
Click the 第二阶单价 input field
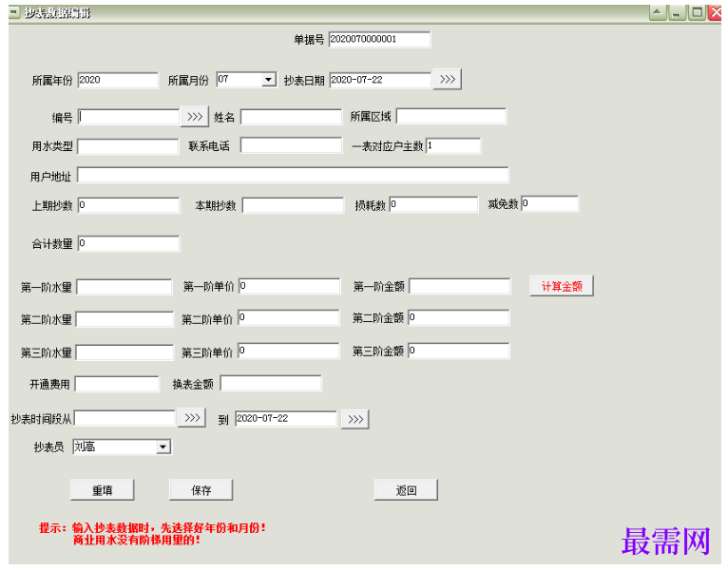pyautogui.click(x=289, y=318)
